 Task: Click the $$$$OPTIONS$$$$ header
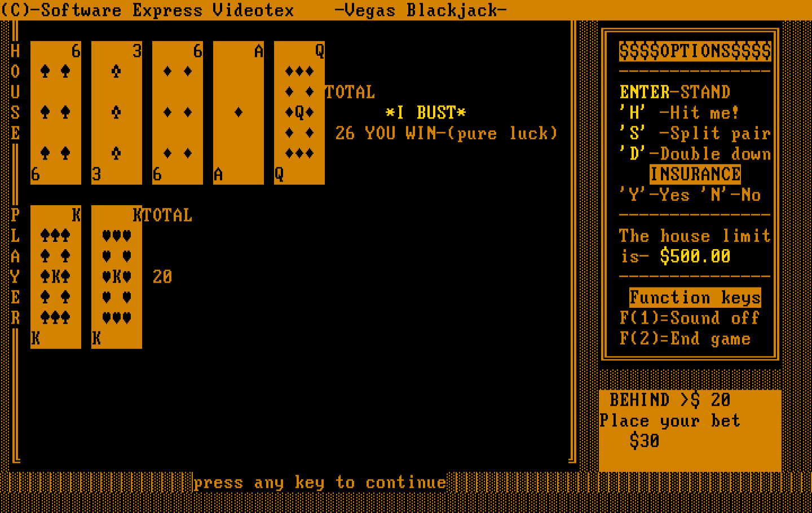point(695,51)
